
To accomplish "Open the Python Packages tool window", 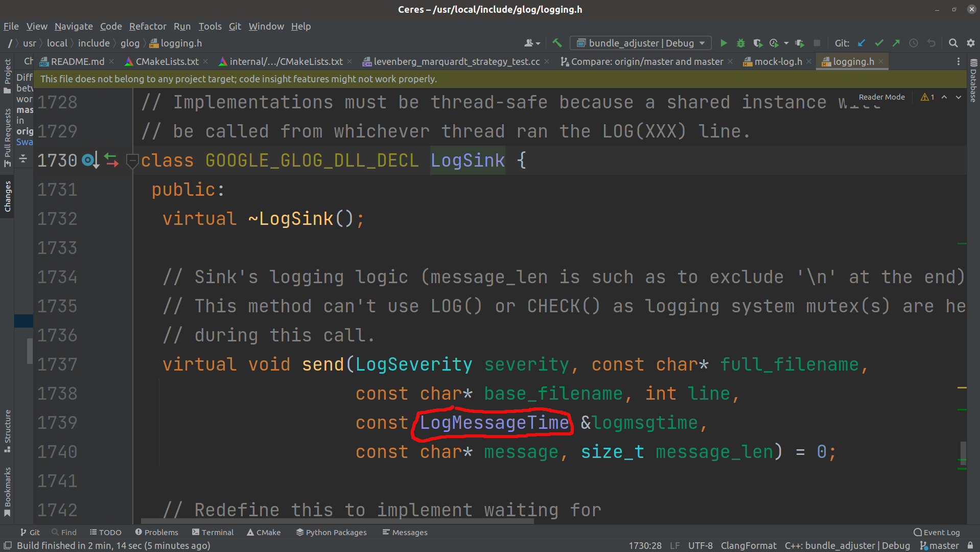I will pos(331,532).
